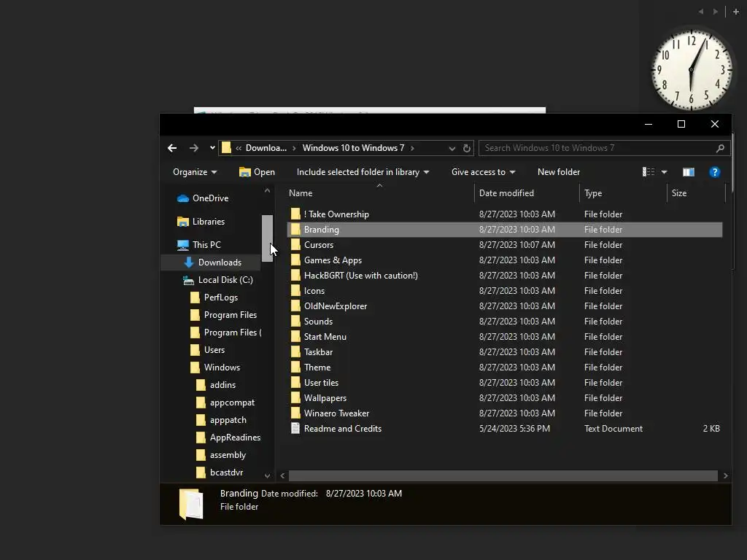Open the Give access to menu
Image resolution: width=747 pixels, height=560 pixels.
(x=483, y=172)
